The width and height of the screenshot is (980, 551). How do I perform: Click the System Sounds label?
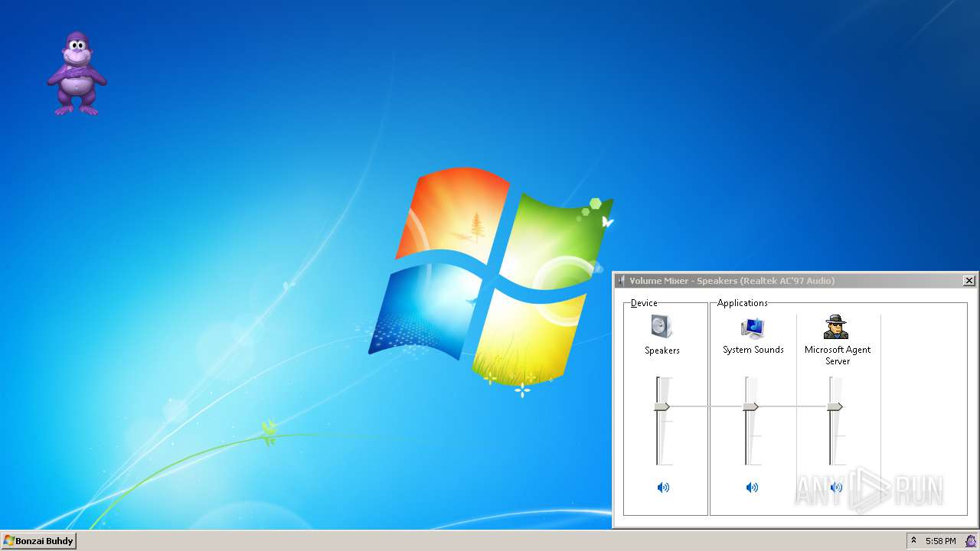[753, 350]
